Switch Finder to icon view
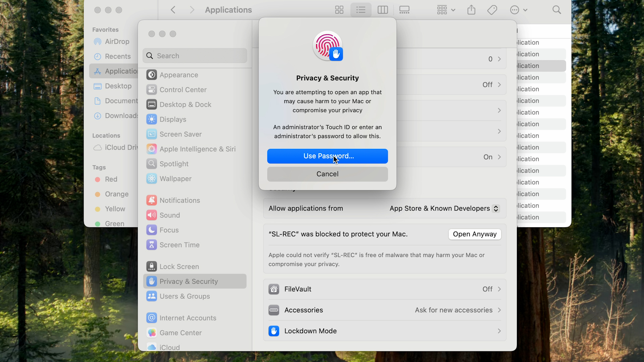The width and height of the screenshot is (644, 362). pos(339,10)
